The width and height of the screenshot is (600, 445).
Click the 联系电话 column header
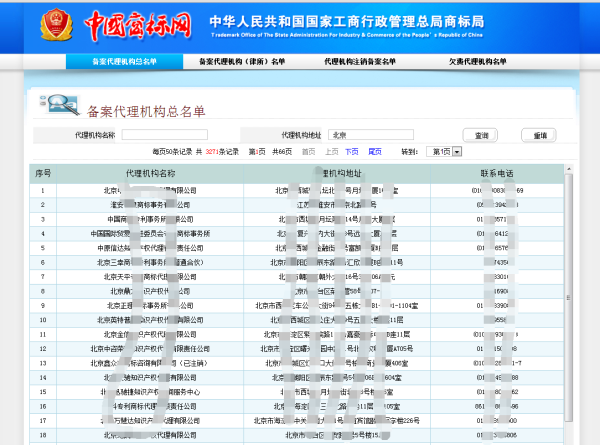[495, 173]
